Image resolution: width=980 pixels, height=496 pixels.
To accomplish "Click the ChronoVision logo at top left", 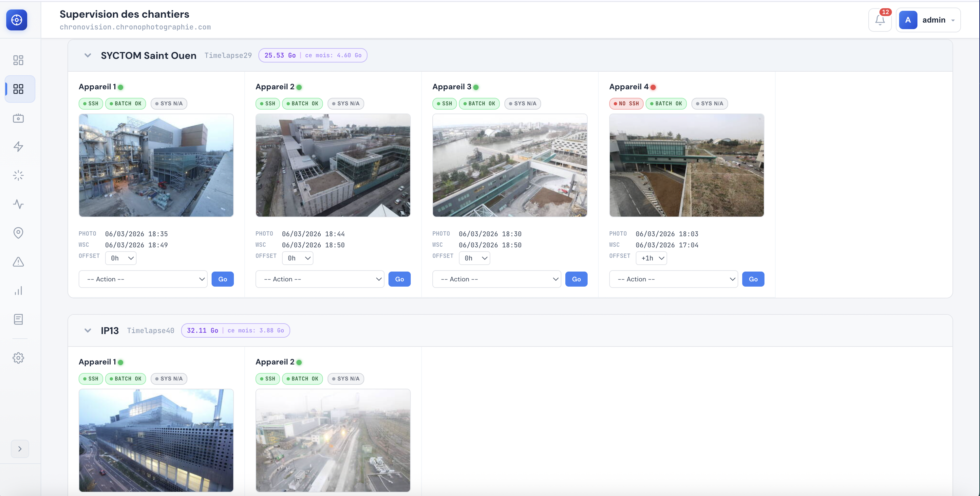I will point(16,20).
